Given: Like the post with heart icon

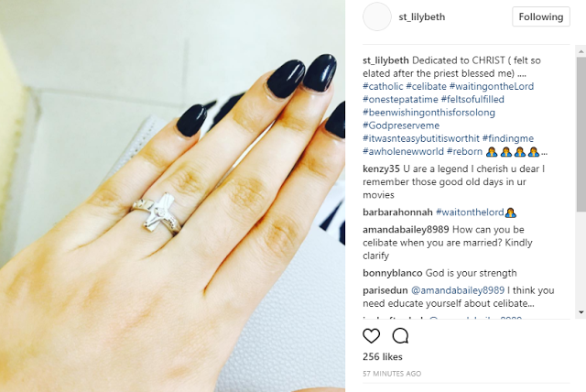Looking at the screenshot, I should pos(371,336).
